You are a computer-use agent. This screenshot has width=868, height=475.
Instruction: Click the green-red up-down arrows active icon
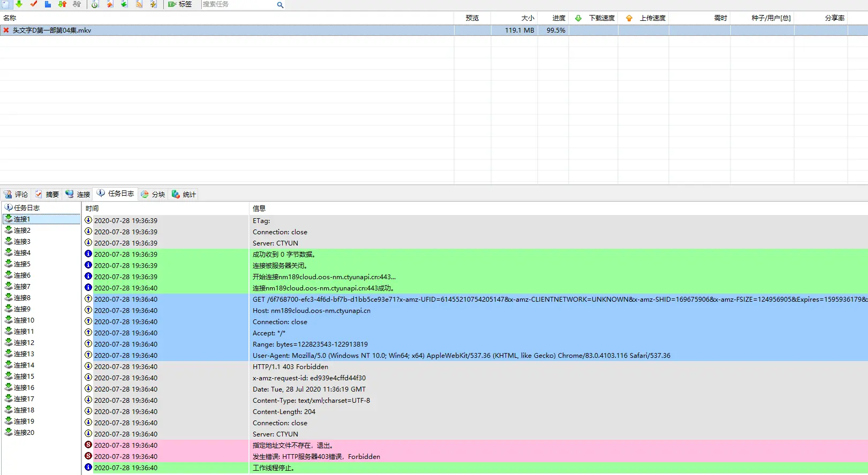(x=62, y=4)
